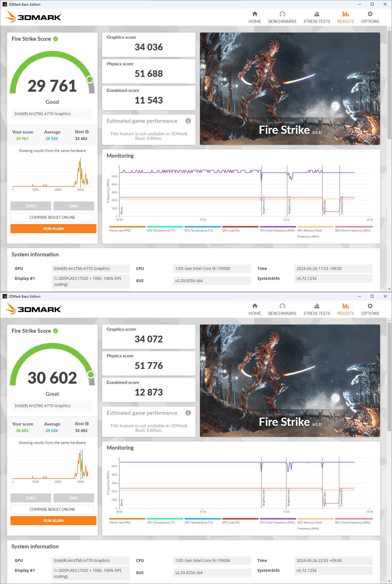Open OPTIONS gear in top 3DMark window
Image resolution: width=392 pixels, height=584 pixels.
click(x=370, y=17)
